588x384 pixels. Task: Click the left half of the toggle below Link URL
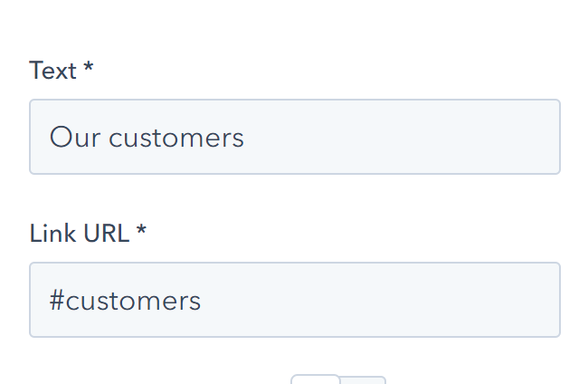[x=315, y=379]
